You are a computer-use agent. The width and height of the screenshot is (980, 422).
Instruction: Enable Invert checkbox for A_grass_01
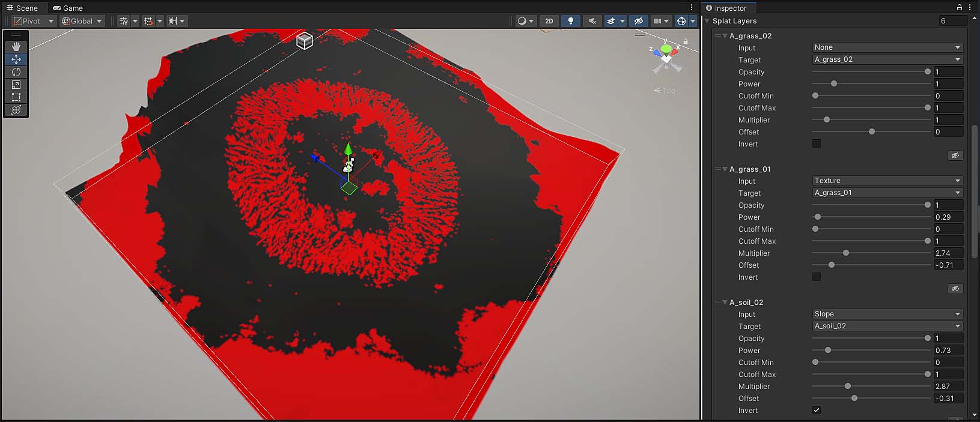pyautogui.click(x=816, y=277)
